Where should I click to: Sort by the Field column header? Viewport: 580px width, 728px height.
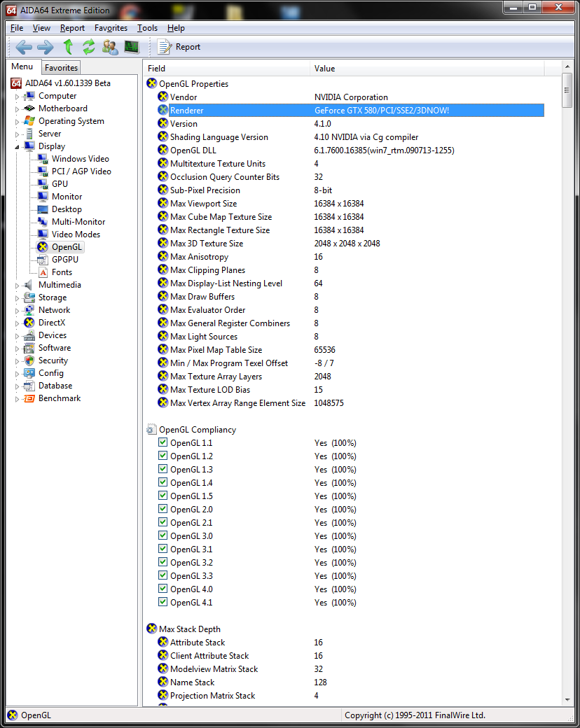[227, 69]
